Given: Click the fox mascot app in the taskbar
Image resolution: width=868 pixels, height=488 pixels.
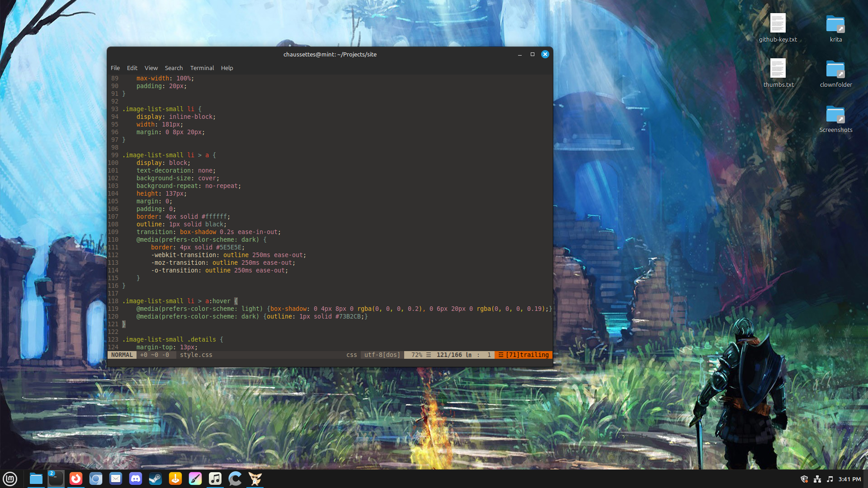Looking at the screenshot, I should point(255,479).
